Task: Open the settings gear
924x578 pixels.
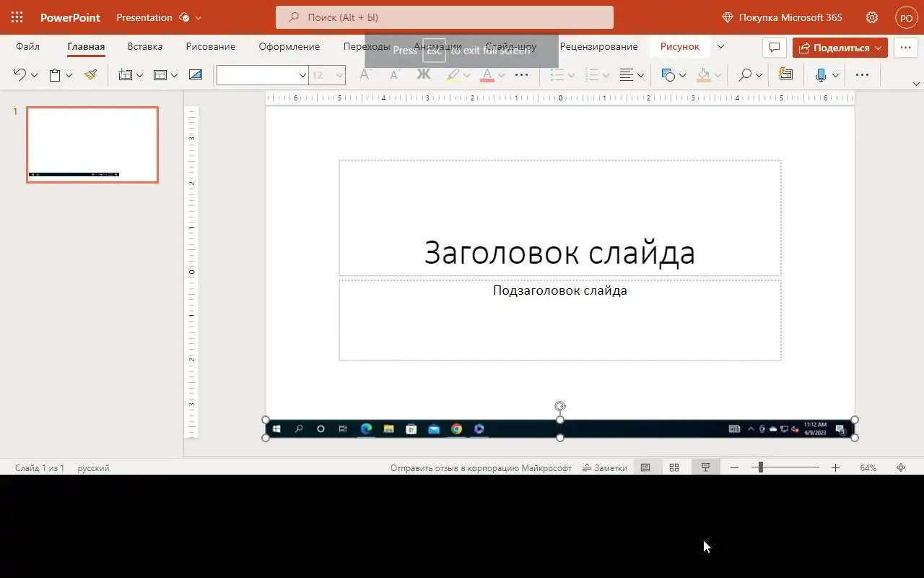Action: (872, 17)
